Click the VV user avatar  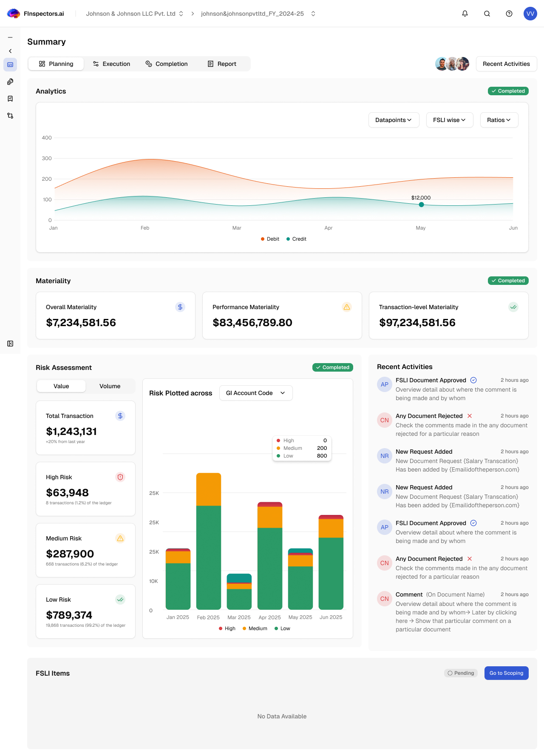530,14
